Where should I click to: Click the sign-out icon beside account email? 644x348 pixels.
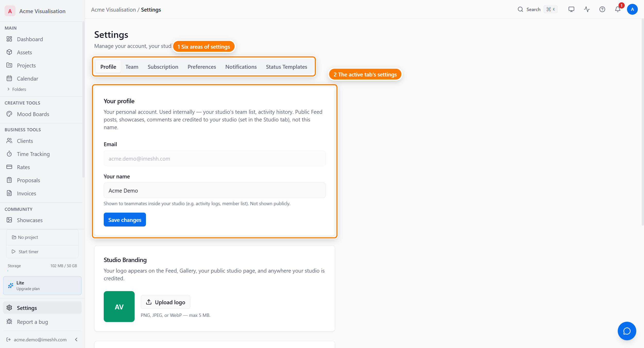point(8,340)
